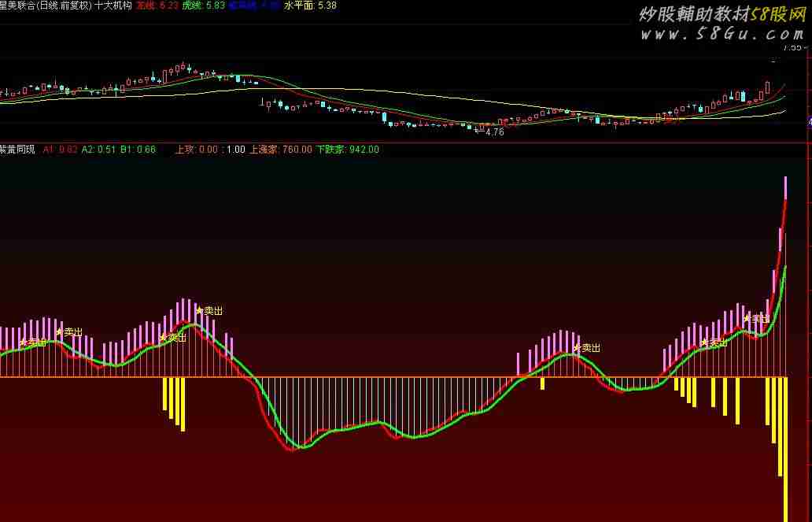Click the 卖出 star marker in mid-right chart

tap(577, 347)
